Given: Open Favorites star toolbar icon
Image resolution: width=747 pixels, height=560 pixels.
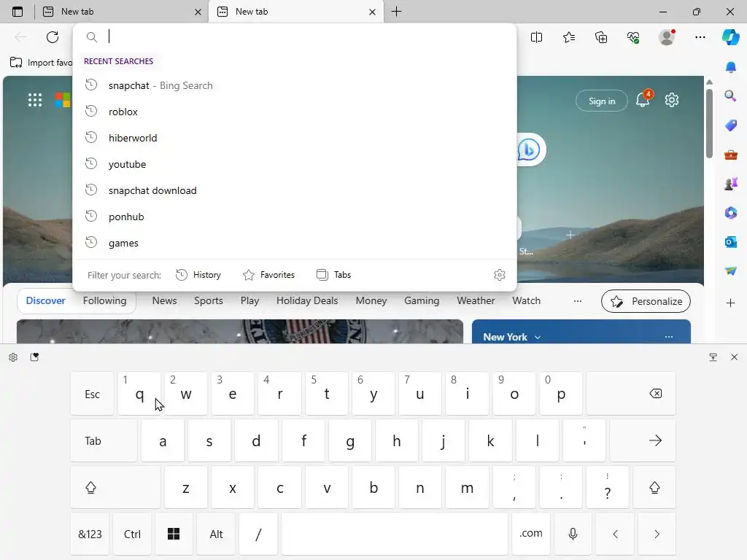Looking at the screenshot, I should 569,37.
